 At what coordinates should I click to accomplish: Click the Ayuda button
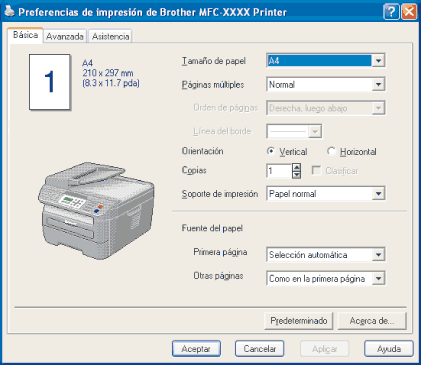click(389, 349)
